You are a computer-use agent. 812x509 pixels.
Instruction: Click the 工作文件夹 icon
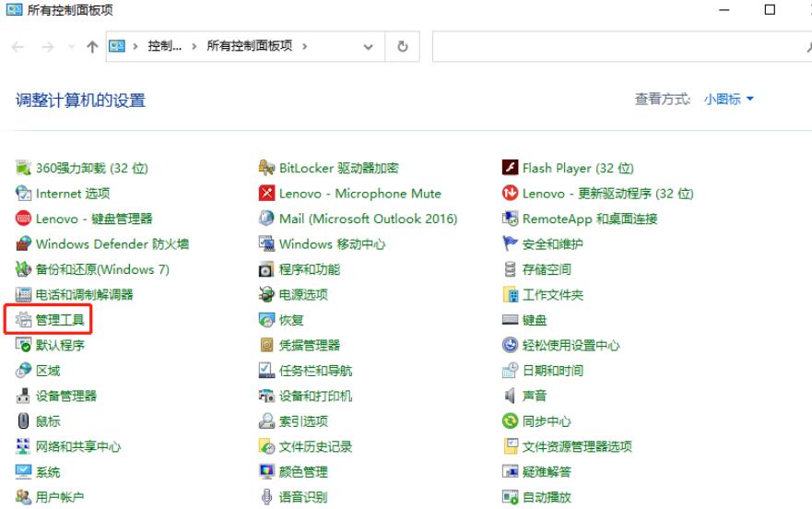click(x=510, y=294)
